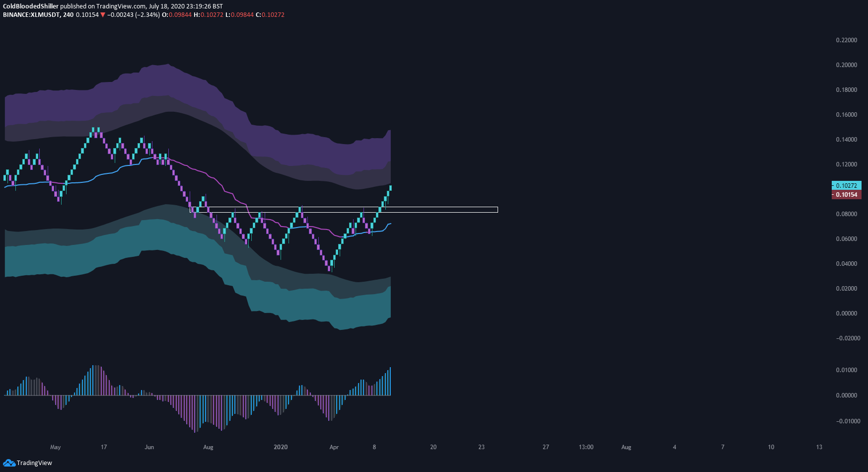Click the 20 time axis label

coord(434,447)
